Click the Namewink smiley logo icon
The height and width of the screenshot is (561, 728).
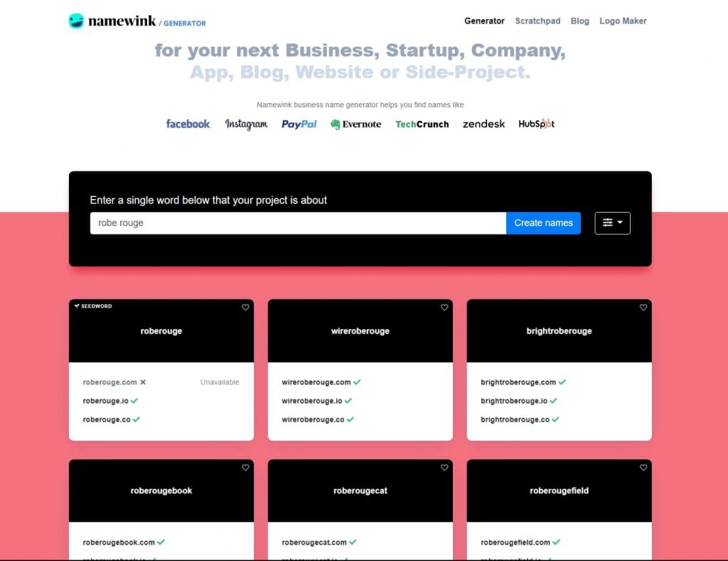pos(76,21)
